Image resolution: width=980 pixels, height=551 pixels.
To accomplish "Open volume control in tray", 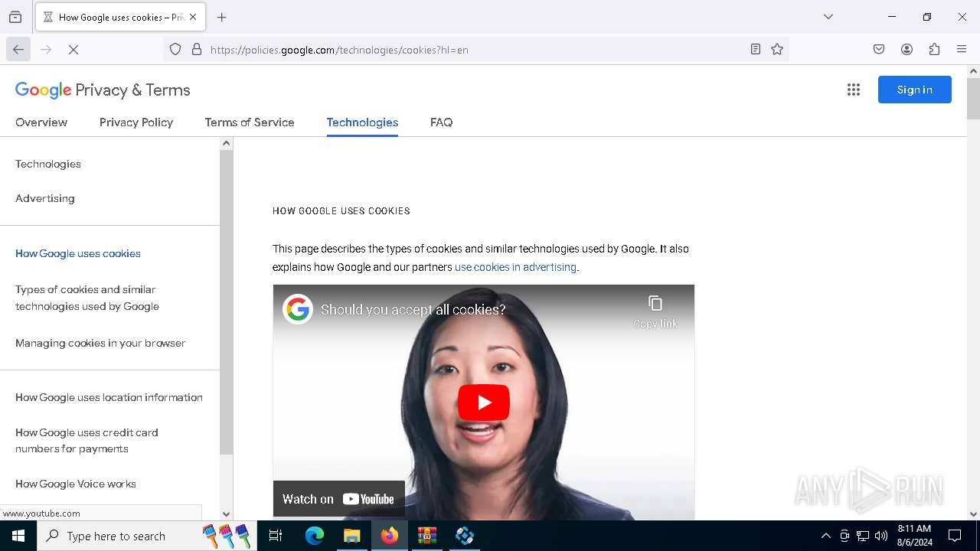I will tap(881, 536).
